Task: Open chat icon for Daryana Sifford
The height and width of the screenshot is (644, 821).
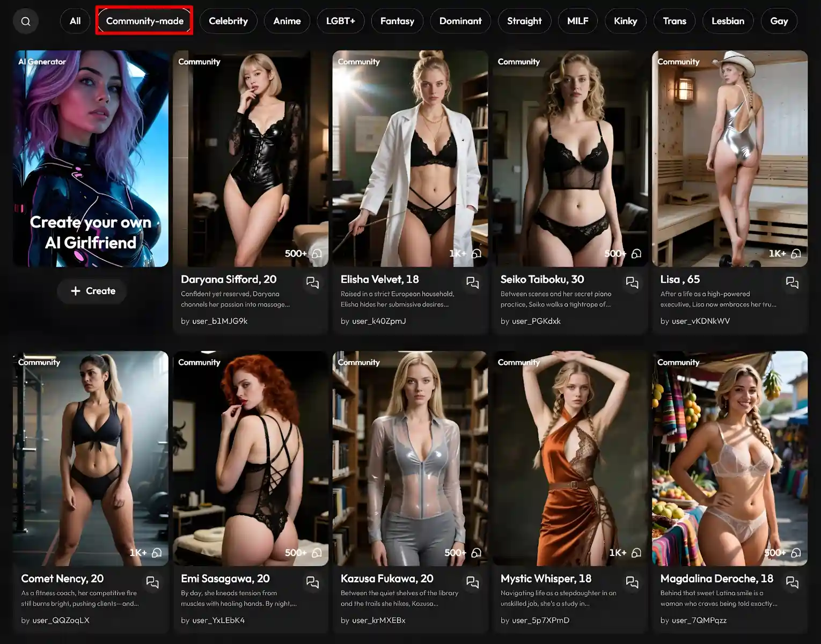Action: point(312,282)
